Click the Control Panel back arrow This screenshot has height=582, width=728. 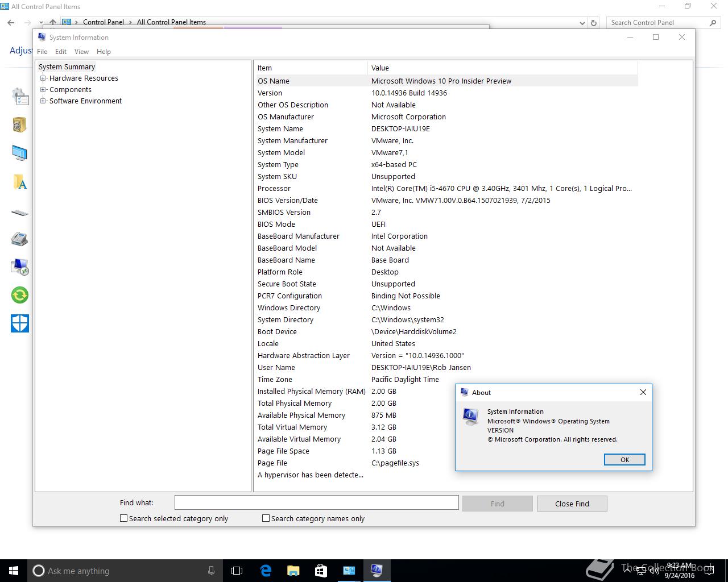click(11, 23)
